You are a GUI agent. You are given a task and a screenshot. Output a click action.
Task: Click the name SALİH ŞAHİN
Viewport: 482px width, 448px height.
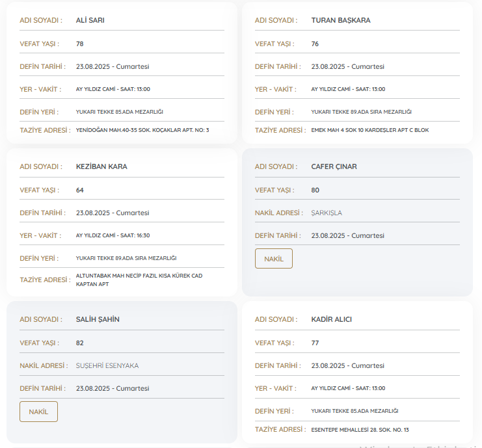(98, 319)
